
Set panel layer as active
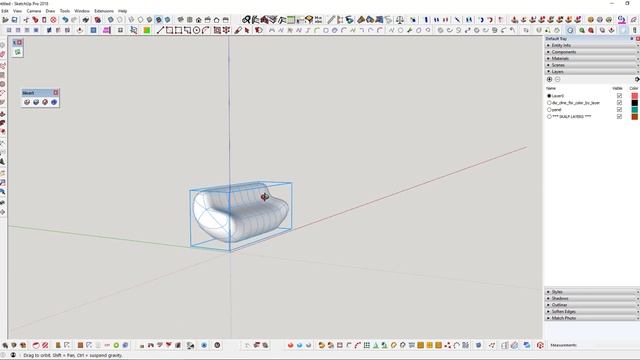(x=549, y=109)
